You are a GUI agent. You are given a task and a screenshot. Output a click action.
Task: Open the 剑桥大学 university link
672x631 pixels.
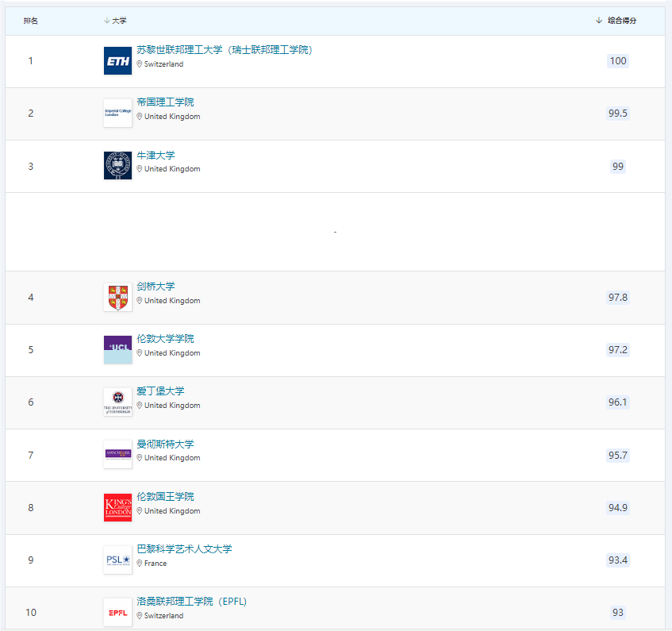coord(156,287)
